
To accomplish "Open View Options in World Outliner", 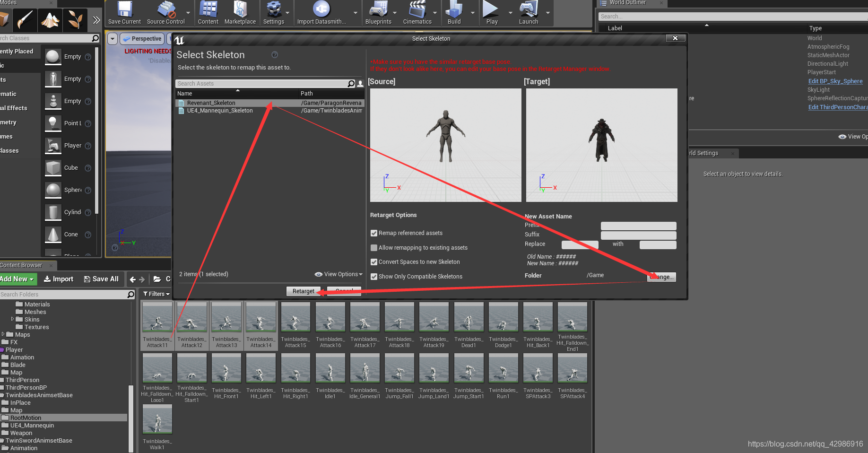I will (x=854, y=137).
